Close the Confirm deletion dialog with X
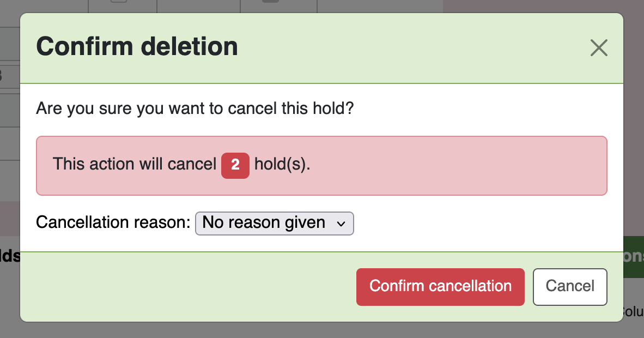The height and width of the screenshot is (338, 644). tap(599, 48)
